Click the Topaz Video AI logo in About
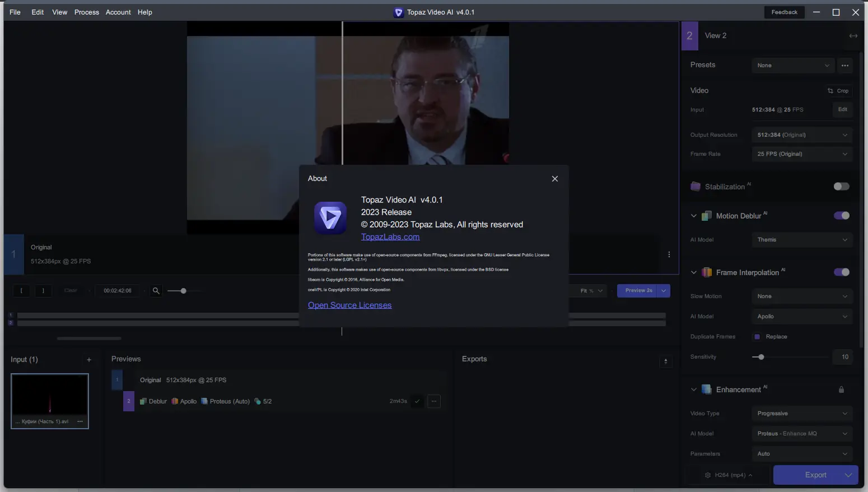Screen dimensions: 868x492 [x=330, y=218]
